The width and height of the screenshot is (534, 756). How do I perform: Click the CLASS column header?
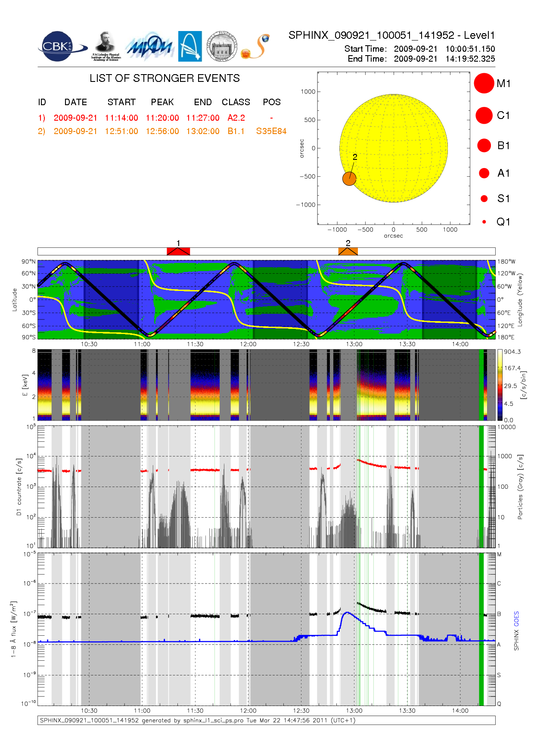(236, 102)
